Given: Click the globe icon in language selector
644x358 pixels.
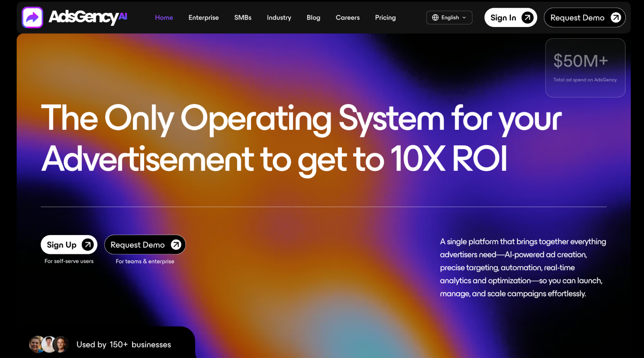Looking at the screenshot, I should 435,17.
